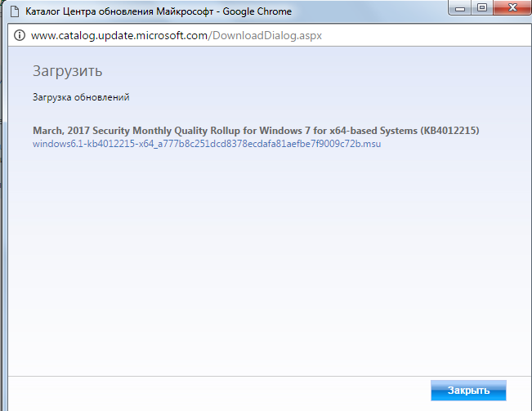Click the Загрузка обновлений text
This screenshot has width=532, height=411.
(x=81, y=97)
